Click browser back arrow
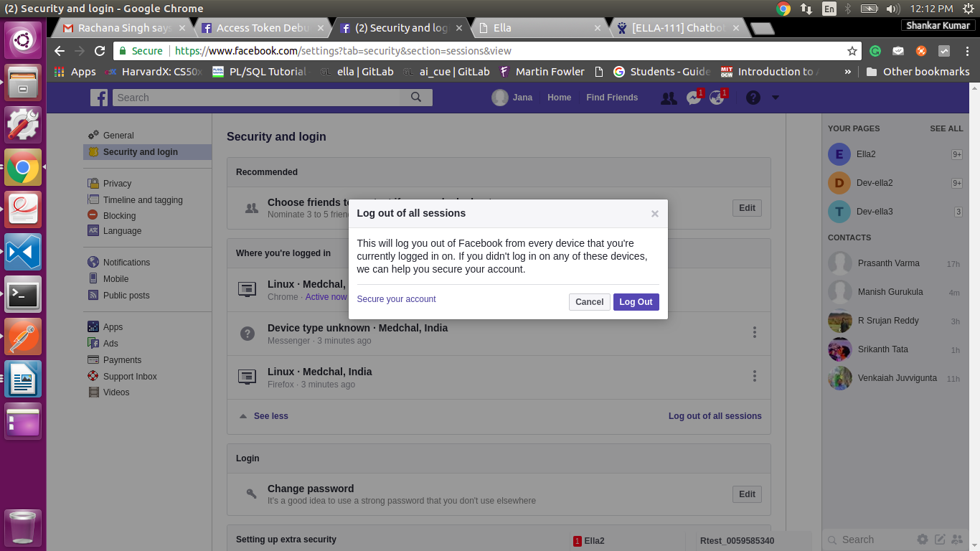The width and height of the screenshot is (980, 551). click(60, 51)
